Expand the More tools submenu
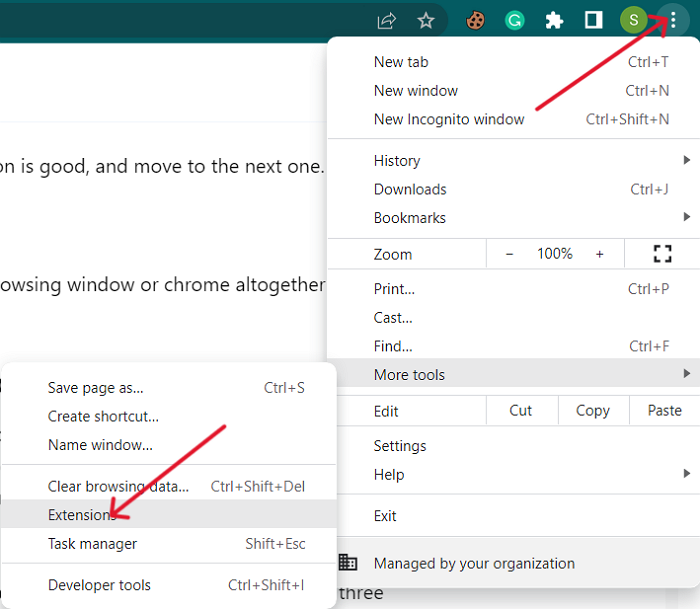This screenshot has height=609, width=700. point(513,375)
